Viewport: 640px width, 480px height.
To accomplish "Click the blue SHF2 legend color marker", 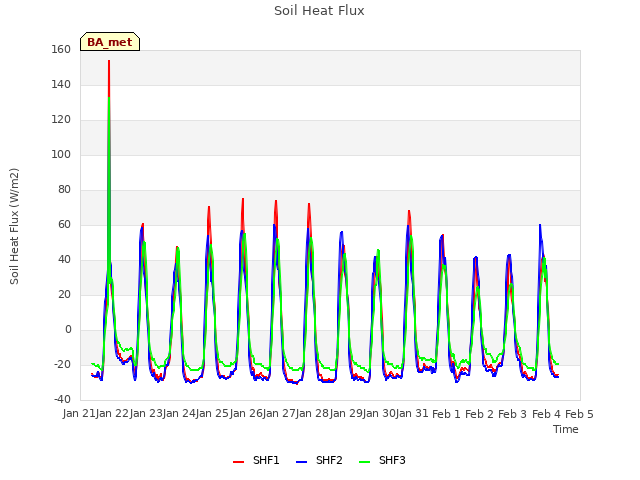I will coord(302,462).
